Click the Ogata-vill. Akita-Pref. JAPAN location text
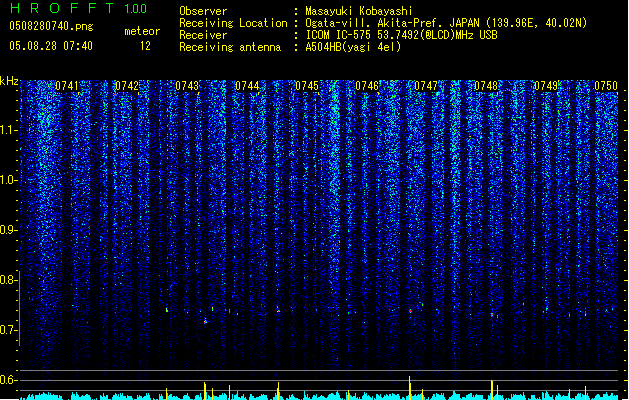629x400 pixels. point(446,23)
